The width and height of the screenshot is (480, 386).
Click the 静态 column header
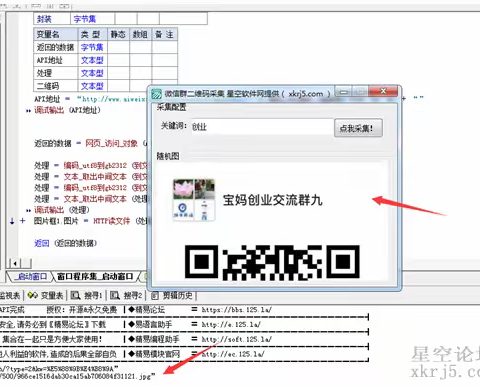coord(118,34)
